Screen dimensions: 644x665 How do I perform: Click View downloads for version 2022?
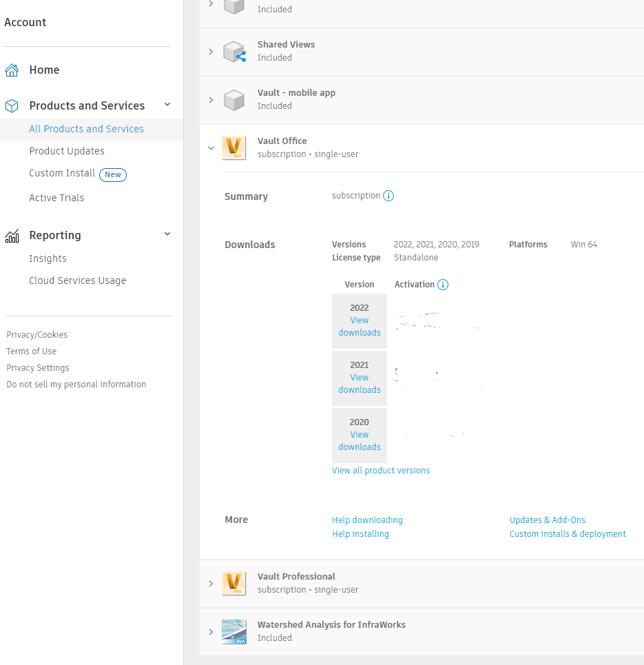click(x=359, y=326)
